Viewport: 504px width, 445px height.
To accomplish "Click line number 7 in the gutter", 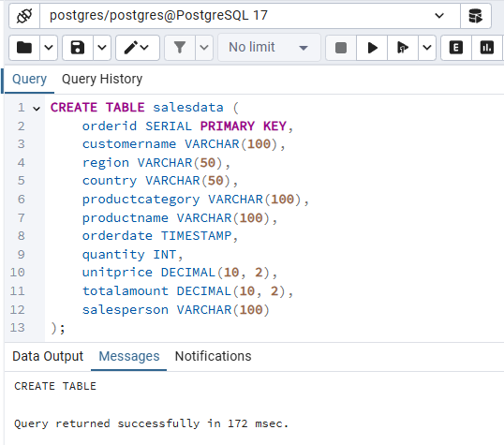I will click(x=22, y=218).
